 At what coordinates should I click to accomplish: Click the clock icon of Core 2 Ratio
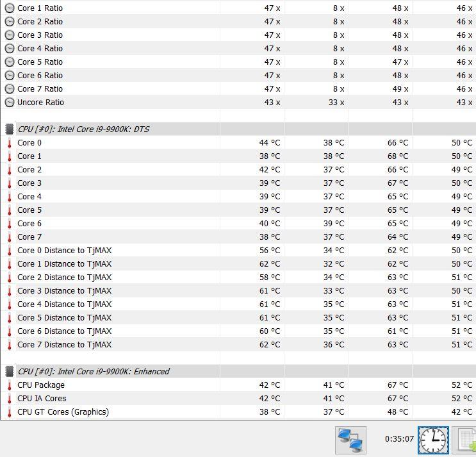pyautogui.click(x=10, y=22)
